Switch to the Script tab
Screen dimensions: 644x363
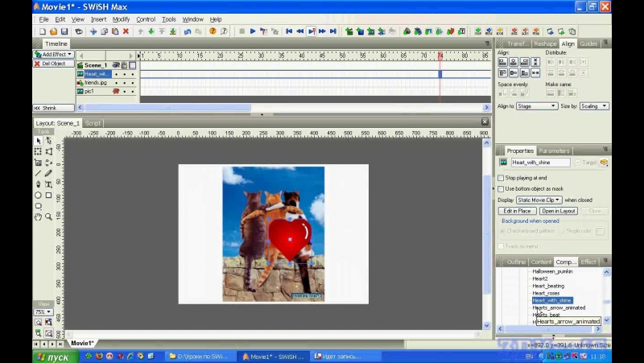93,123
